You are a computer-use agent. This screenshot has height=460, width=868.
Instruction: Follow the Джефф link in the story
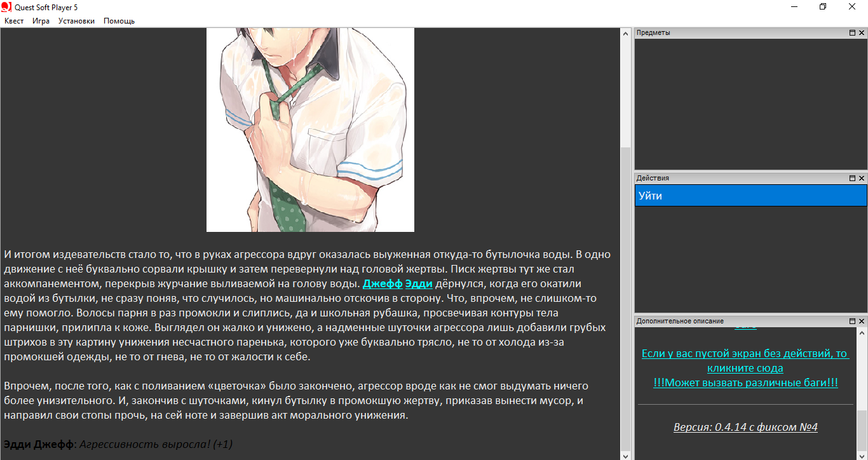383,283
